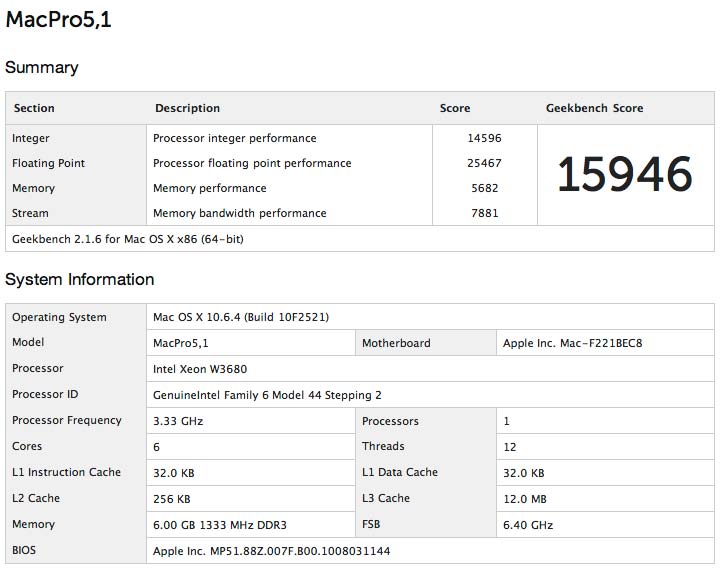This screenshot has width=724, height=573.
Task: Click the Processor label
Action: [x=37, y=368]
